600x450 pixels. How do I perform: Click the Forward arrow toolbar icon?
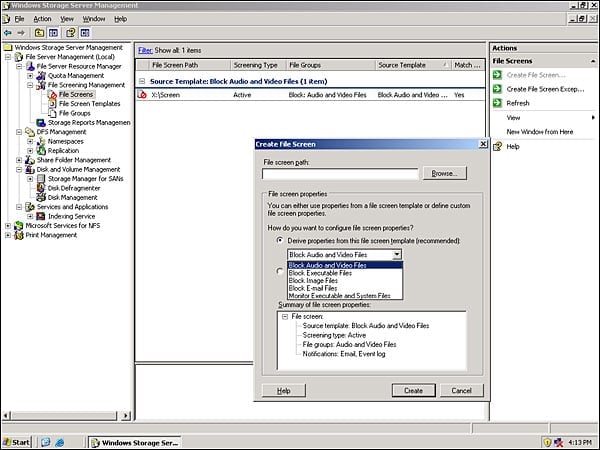pyautogui.click(x=21, y=33)
